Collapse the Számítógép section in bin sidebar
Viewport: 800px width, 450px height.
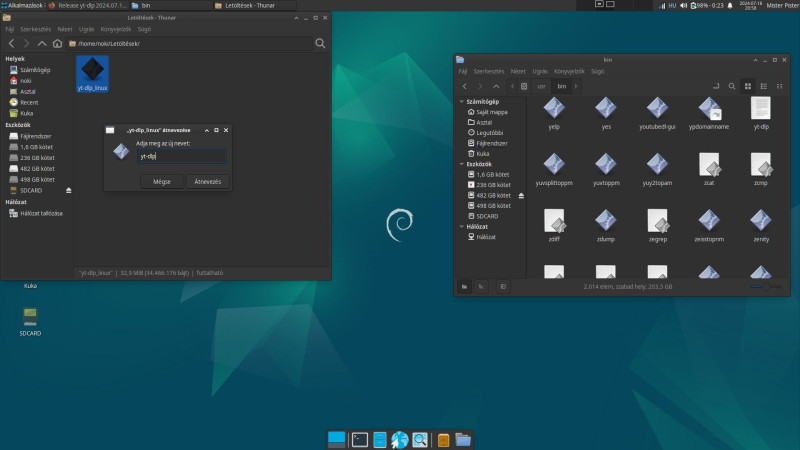[460, 102]
